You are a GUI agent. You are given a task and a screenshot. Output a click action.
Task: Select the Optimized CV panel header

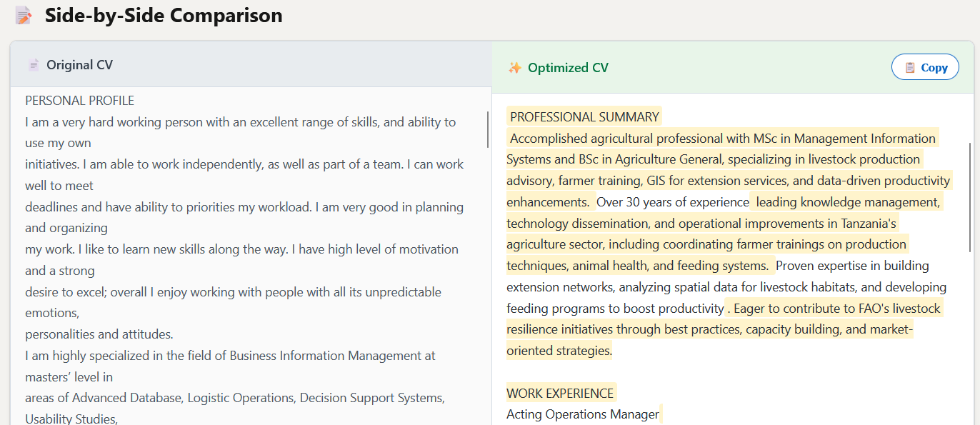coord(568,66)
